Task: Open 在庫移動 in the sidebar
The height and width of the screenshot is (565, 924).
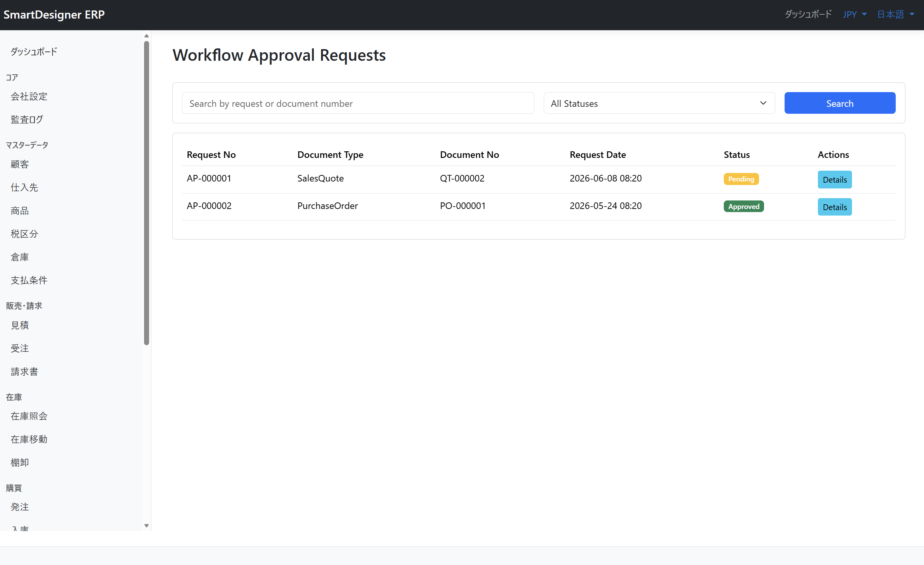Action: point(29,439)
